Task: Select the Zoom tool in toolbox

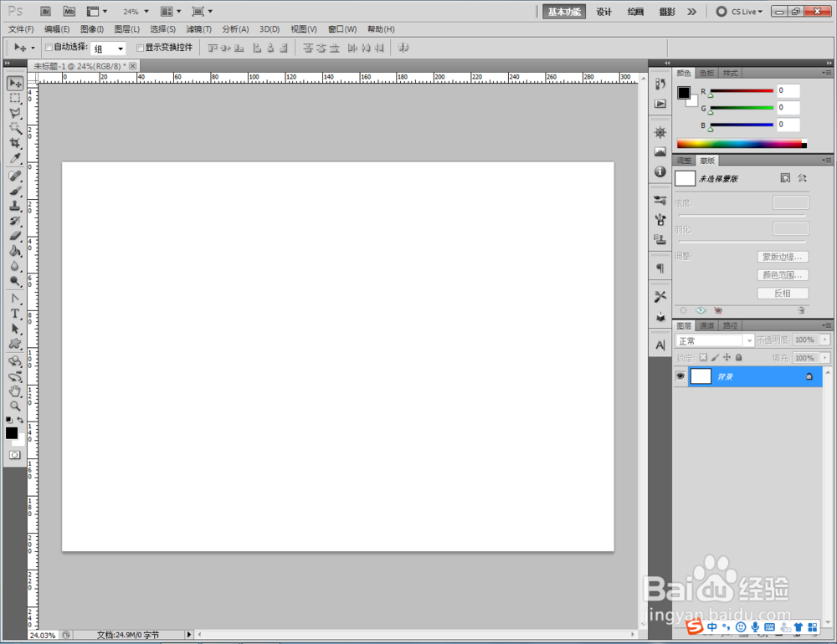Action: pos(15,406)
